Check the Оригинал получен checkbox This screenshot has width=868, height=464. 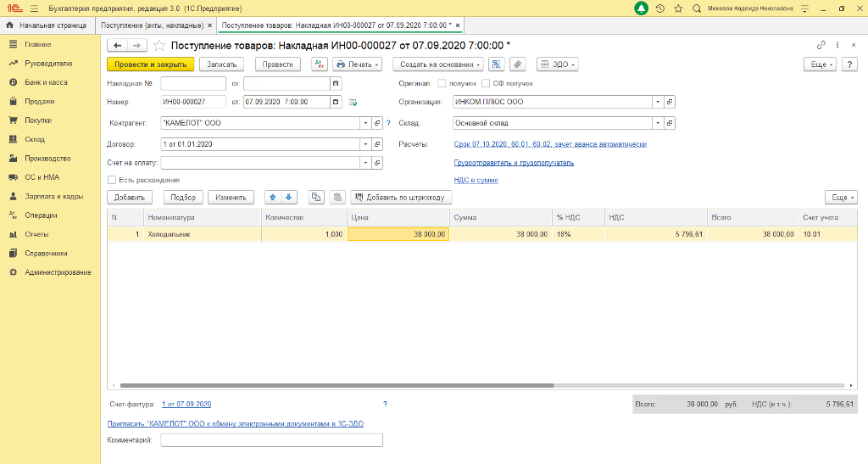point(442,83)
